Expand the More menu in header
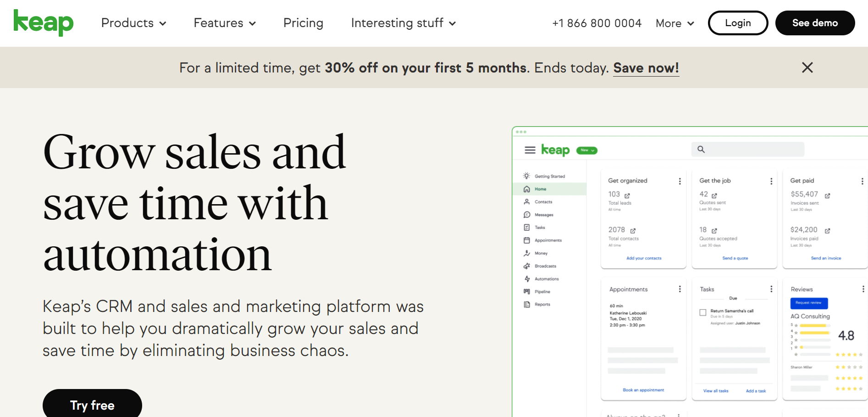Screen dimensions: 868x417 [675, 23]
